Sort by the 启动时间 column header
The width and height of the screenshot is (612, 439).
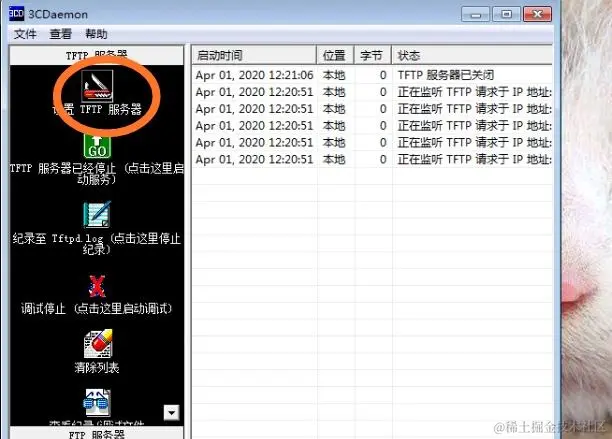click(254, 55)
